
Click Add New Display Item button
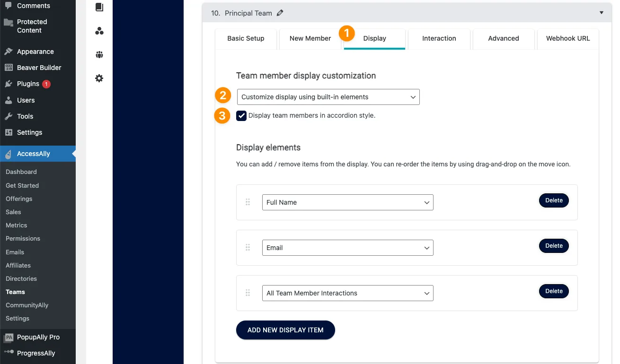[285, 330]
